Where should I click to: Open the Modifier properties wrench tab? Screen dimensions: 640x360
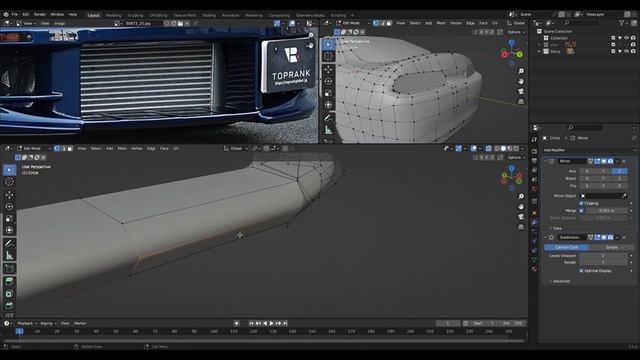coord(534,222)
